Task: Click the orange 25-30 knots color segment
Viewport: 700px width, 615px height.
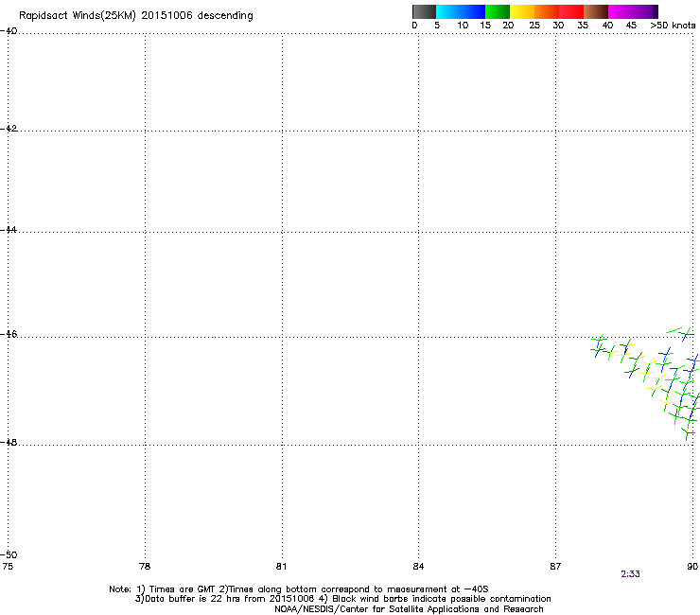Action: 547,11
